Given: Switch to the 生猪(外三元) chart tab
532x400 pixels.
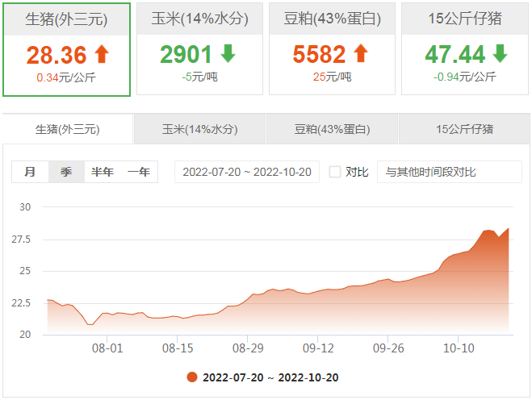Looking at the screenshot, I should coord(68,129).
